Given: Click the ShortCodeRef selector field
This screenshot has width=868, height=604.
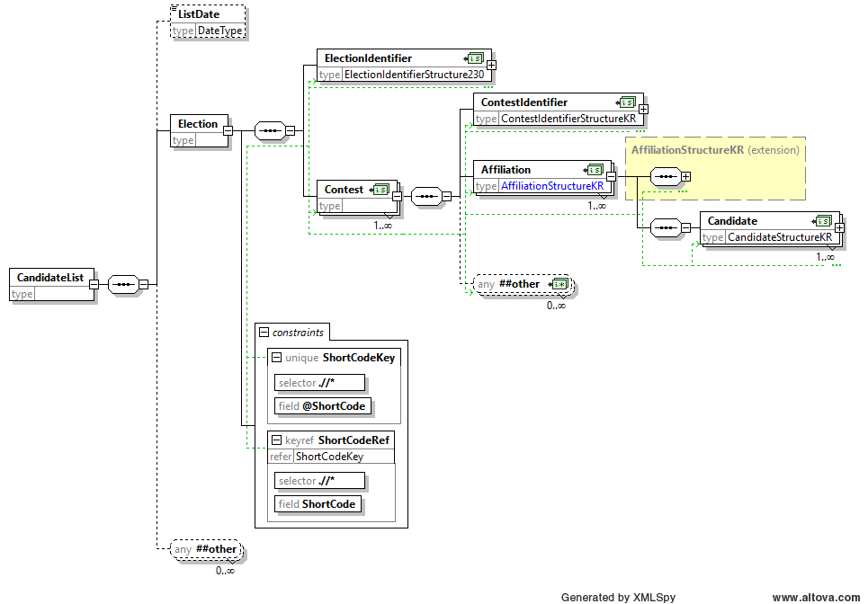Looking at the screenshot, I should (320, 481).
